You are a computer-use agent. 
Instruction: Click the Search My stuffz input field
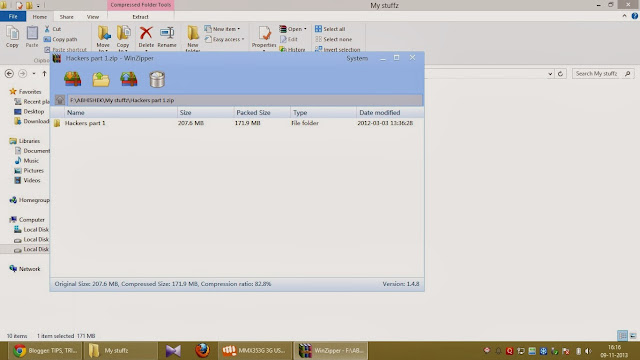(x=602, y=73)
